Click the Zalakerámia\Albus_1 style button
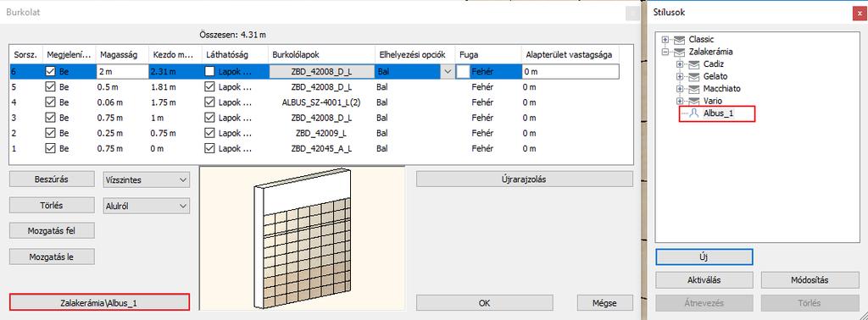This screenshot has height=320, width=868. (100, 302)
